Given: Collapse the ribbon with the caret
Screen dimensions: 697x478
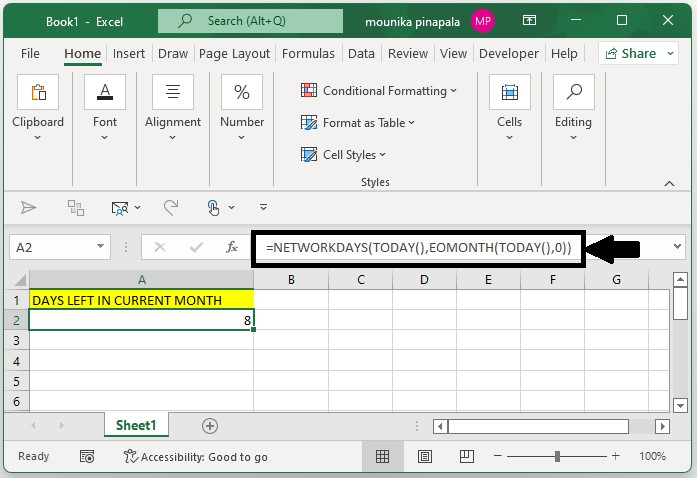Looking at the screenshot, I should click(x=669, y=184).
